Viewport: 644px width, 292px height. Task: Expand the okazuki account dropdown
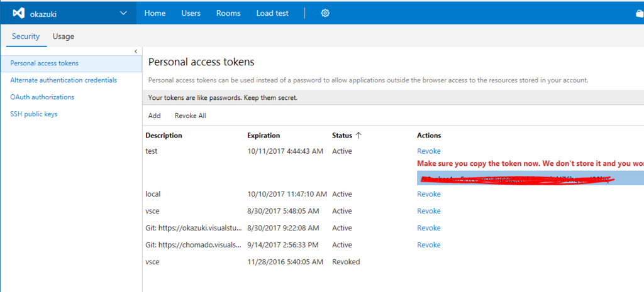(123, 13)
